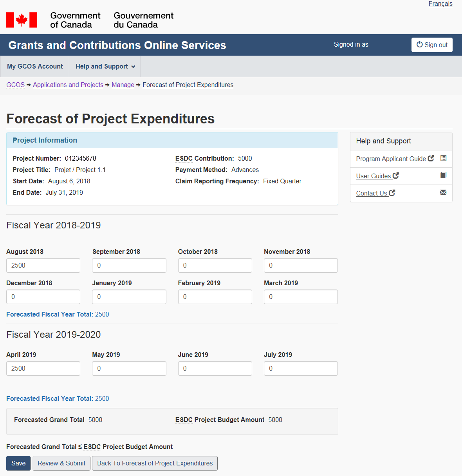This screenshot has width=462, height=476.
Task: Open the Program Applicant Guide link
Action: click(391, 159)
